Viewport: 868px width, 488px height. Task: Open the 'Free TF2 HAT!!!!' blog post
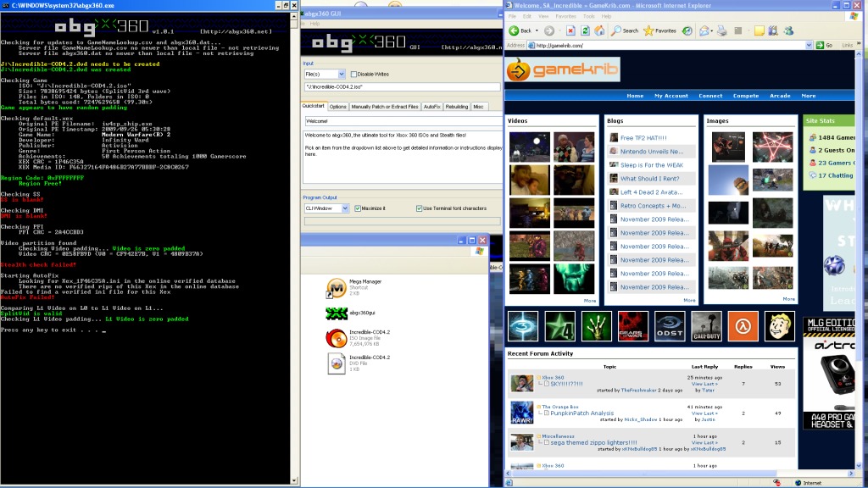(x=643, y=138)
